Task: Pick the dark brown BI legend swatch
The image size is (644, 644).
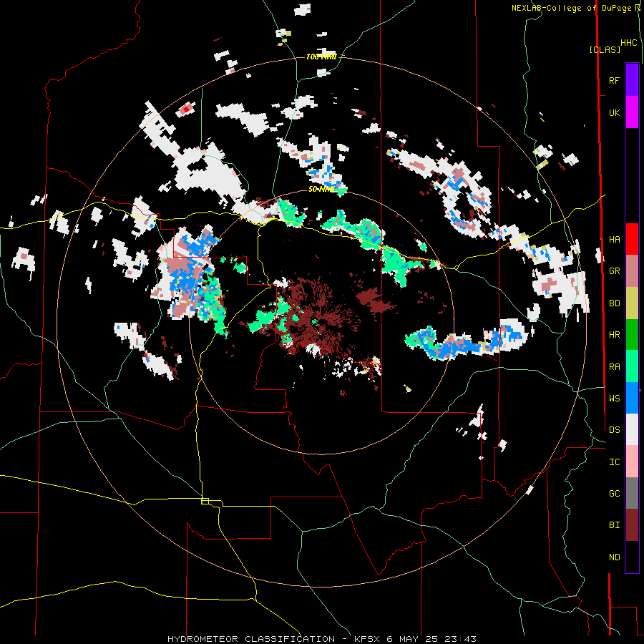Action: [x=632, y=525]
